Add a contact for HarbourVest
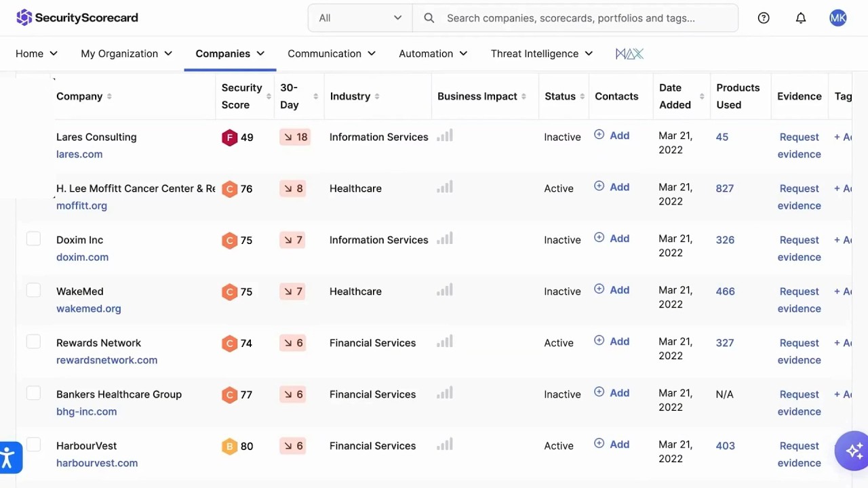The image size is (868, 488). coord(612,445)
